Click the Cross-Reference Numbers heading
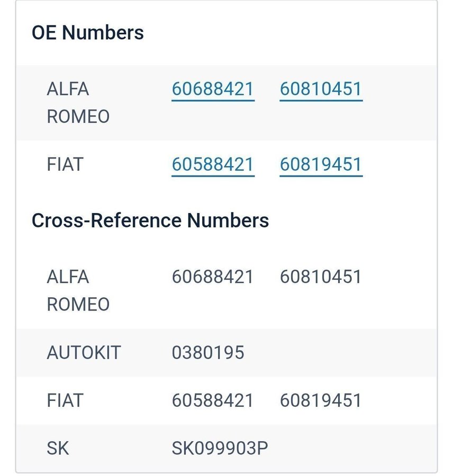 coord(150,220)
